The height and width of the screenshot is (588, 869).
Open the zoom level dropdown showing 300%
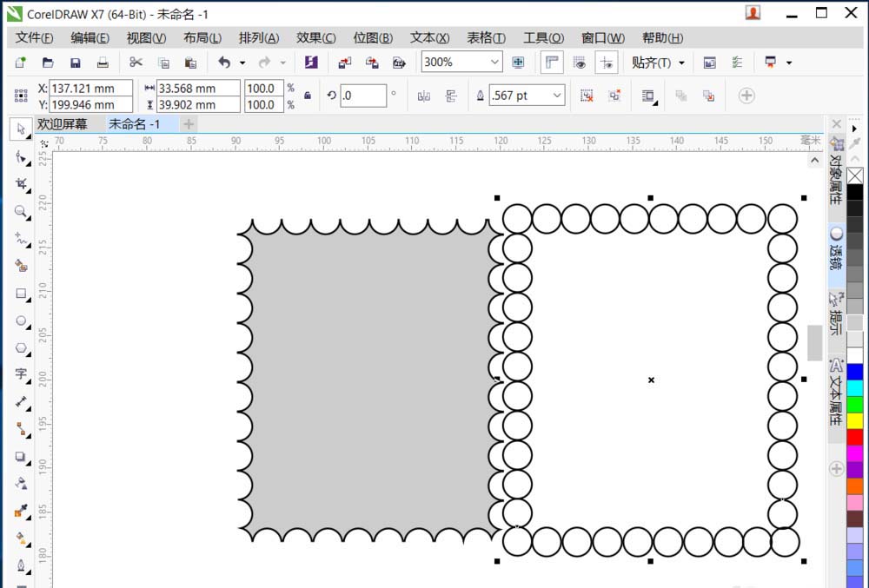click(x=495, y=62)
